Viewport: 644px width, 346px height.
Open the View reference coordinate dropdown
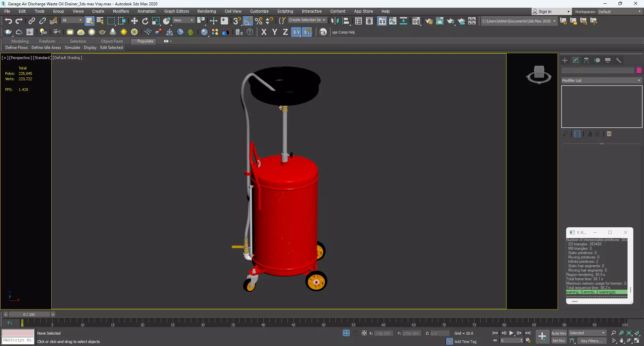[x=183, y=20]
